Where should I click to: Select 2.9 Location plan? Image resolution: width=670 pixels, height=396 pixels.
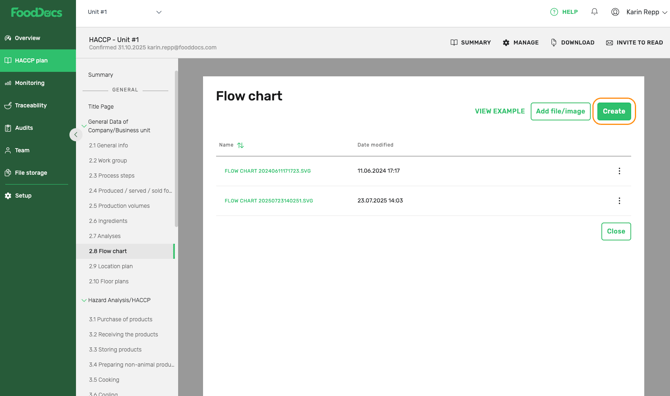click(x=111, y=266)
